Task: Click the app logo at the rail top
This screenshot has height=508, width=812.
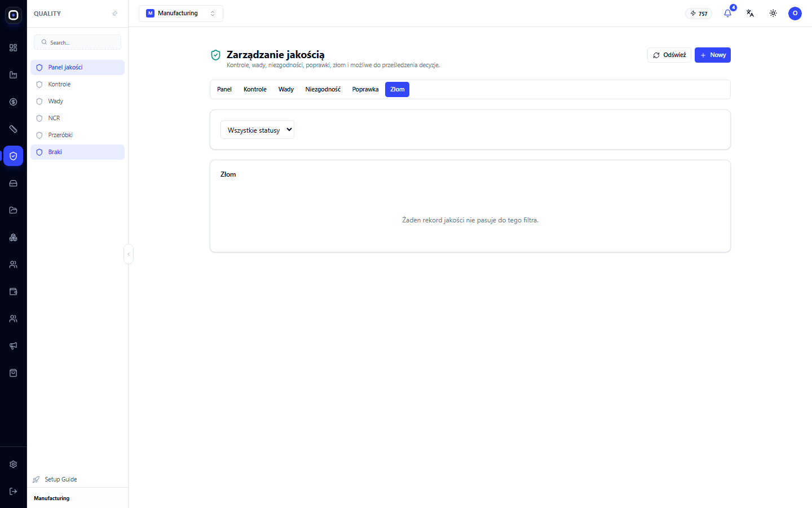Action: point(14,15)
